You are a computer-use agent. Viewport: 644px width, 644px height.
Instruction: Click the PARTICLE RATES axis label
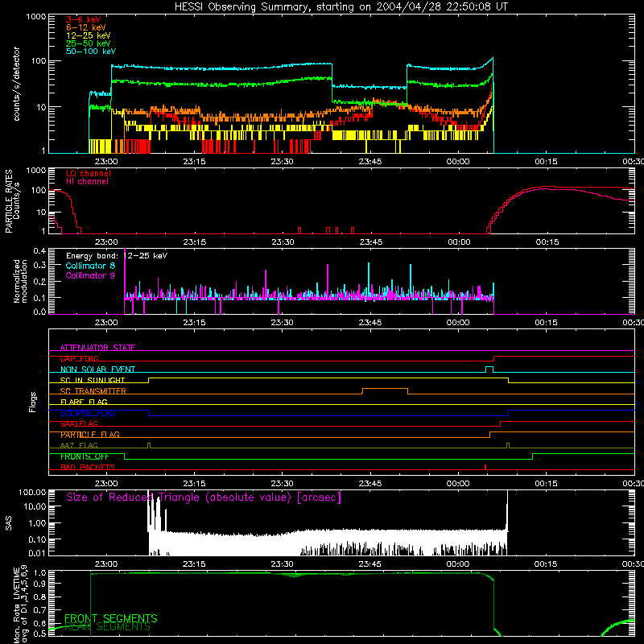[9, 201]
